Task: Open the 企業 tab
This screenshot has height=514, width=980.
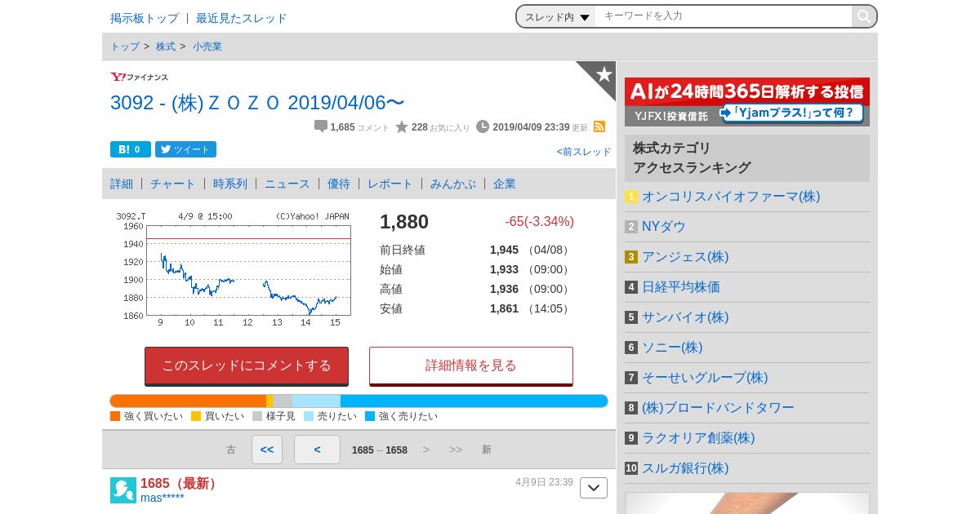Action: [x=505, y=184]
